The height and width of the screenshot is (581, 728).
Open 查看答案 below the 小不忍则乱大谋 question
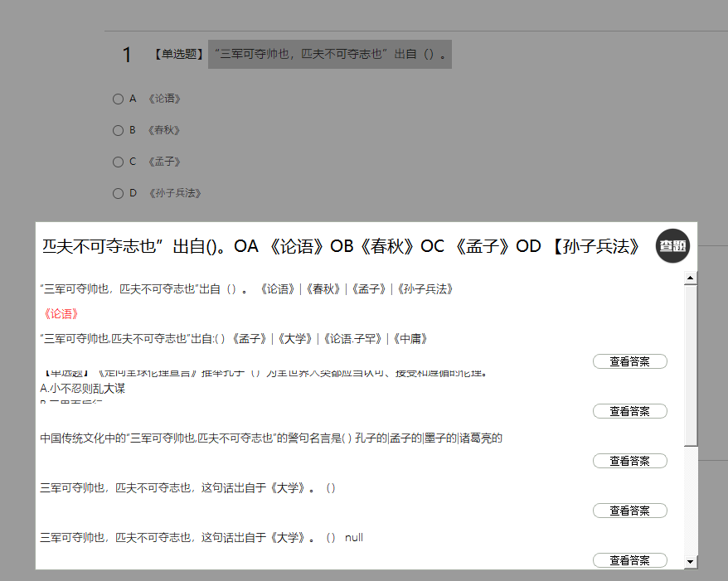click(x=629, y=411)
